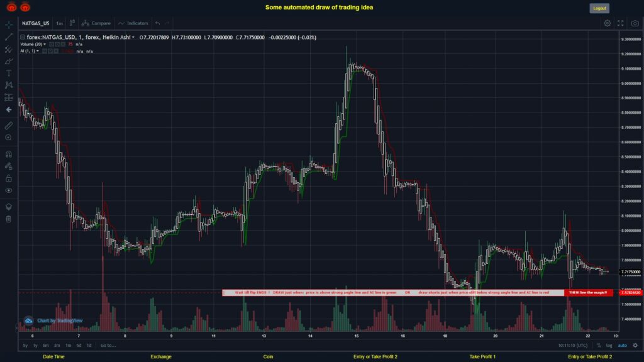Open the Indicators menu
This screenshot has height=362, width=644.
coord(132,23)
